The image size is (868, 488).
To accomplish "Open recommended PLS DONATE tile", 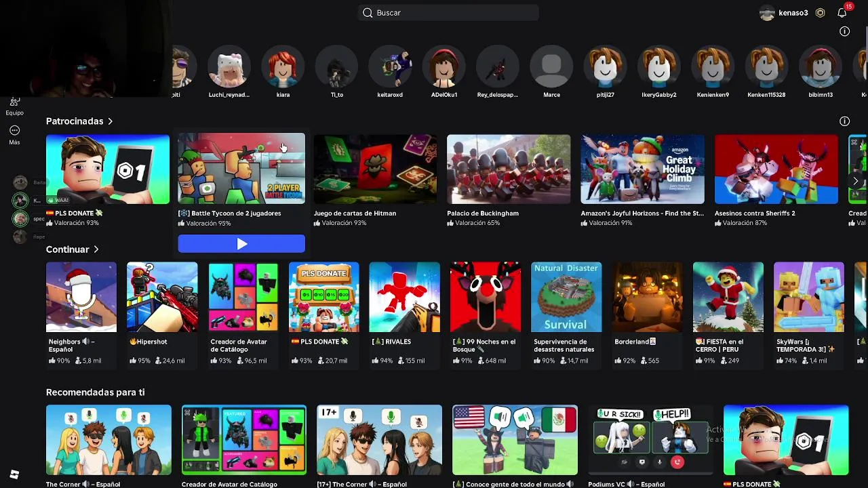I will click(x=786, y=440).
